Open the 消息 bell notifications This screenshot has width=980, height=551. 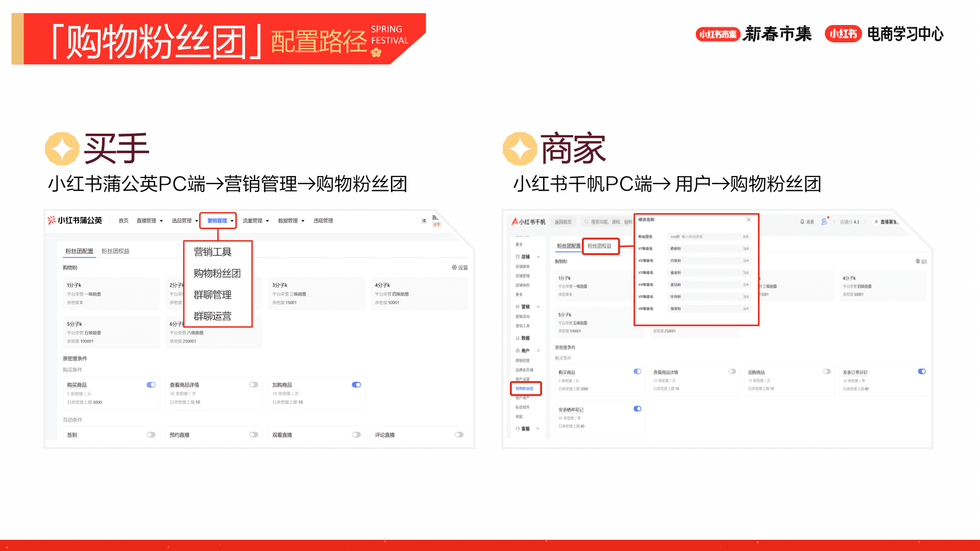(x=802, y=221)
